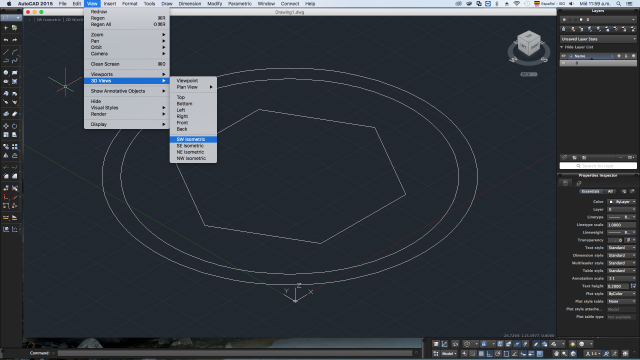
Task: Select the Rectangle tool in the tool palette
Action: tap(15, 73)
